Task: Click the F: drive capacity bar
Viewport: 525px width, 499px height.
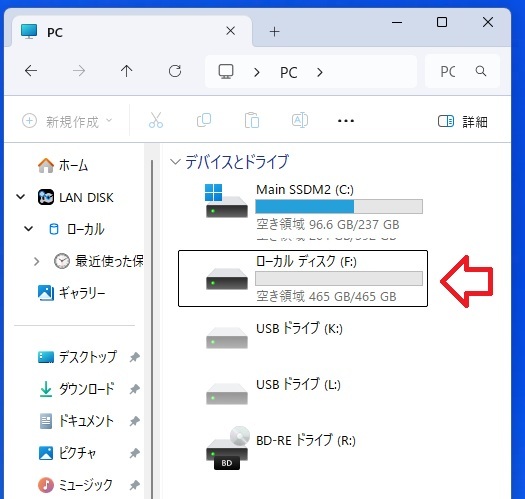Action: point(339,278)
